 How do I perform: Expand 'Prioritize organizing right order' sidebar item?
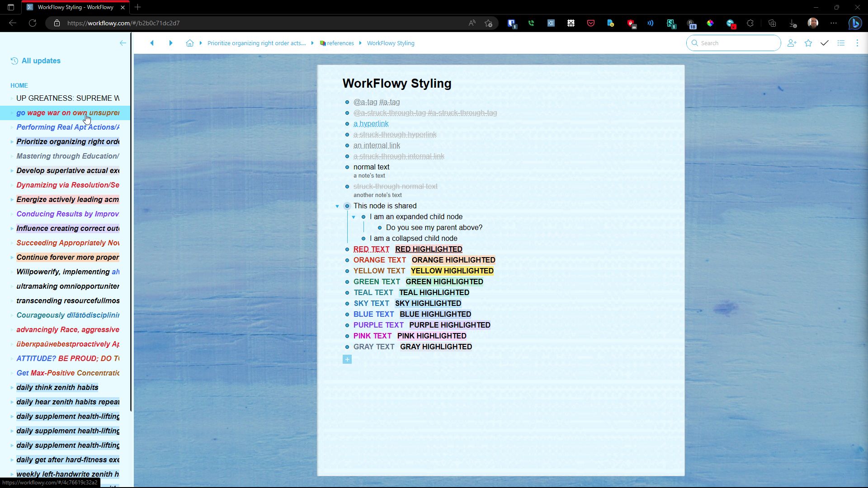click(x=12, y=142)
